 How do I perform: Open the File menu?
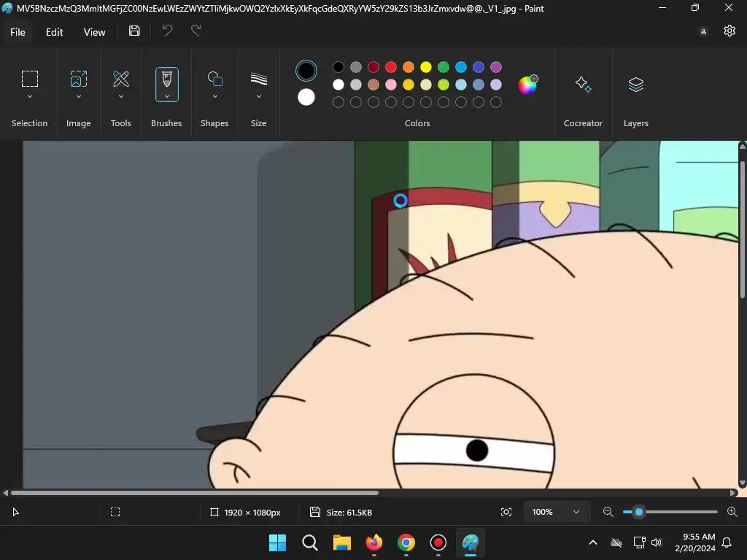[x=18, y=32]
